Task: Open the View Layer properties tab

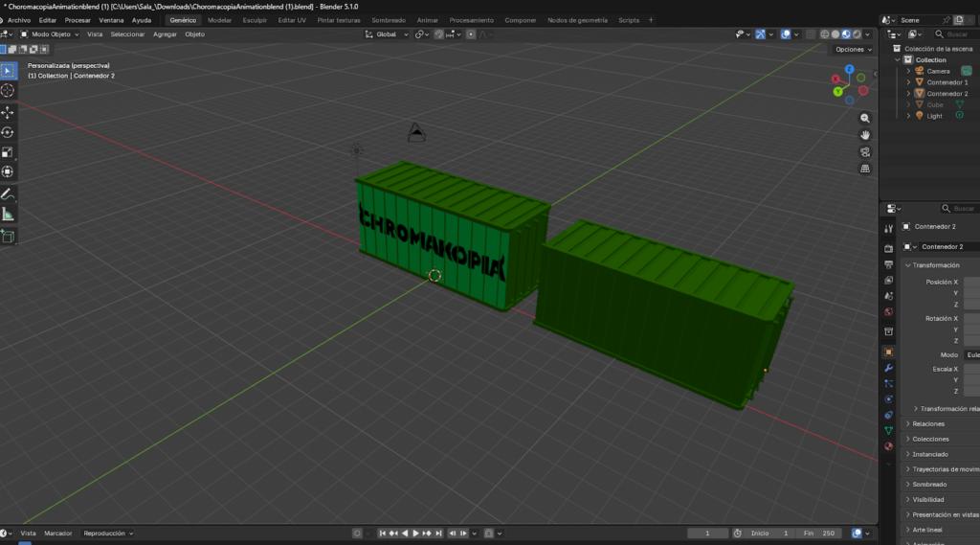Action: point(888,280)
